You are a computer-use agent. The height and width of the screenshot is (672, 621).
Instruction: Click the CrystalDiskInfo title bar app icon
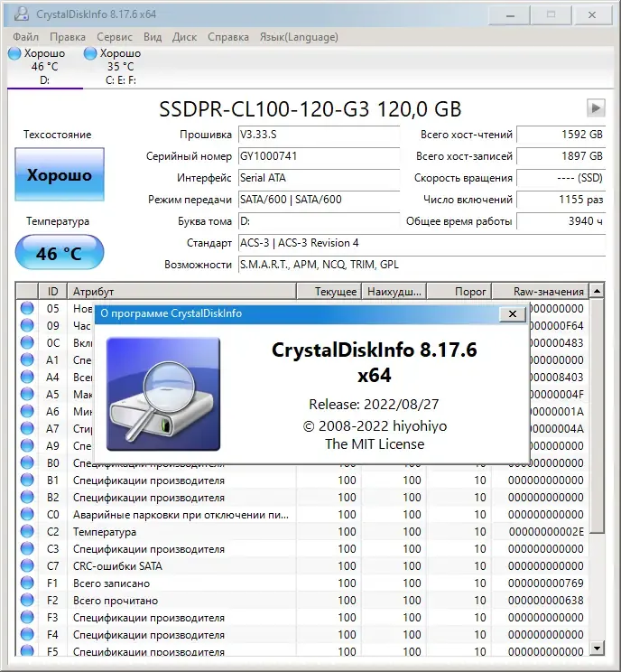21,14
